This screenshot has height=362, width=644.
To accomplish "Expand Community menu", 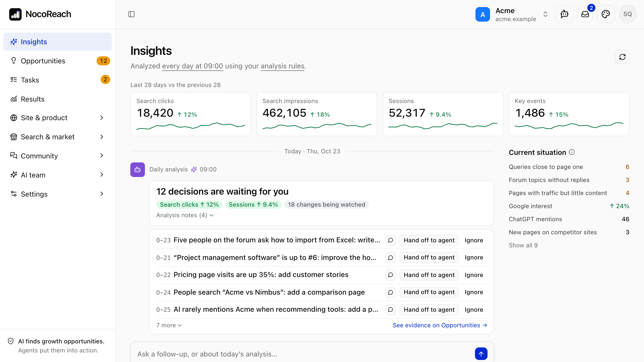I will tap(58, 156).
